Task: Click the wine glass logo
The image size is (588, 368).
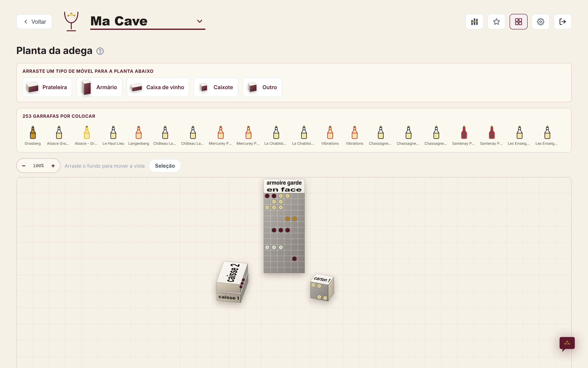Action: tap(71, 21)
